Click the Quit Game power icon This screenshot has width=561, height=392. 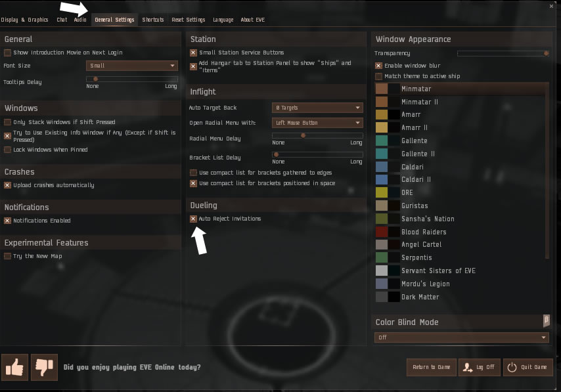point(512,367)
